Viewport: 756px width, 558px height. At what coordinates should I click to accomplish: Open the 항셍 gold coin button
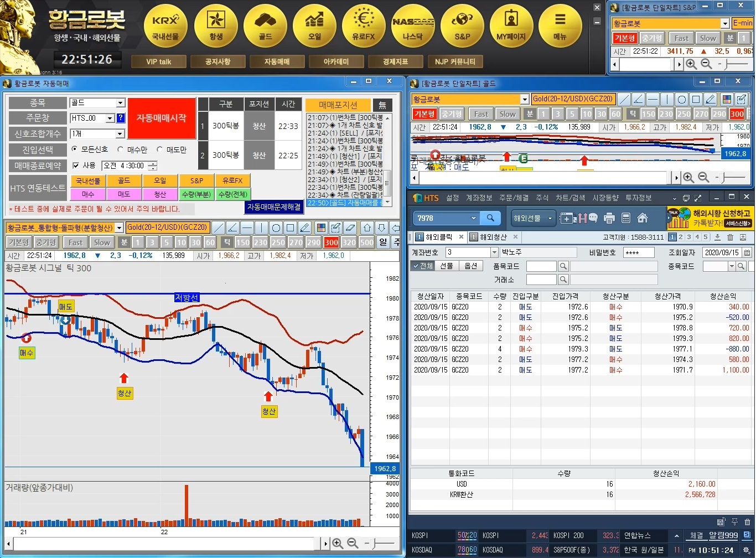point(215,25)
